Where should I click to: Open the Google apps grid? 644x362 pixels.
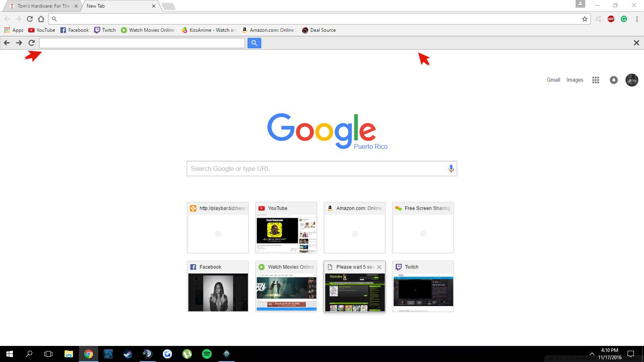pyautogui.click(x=596, y=80)
